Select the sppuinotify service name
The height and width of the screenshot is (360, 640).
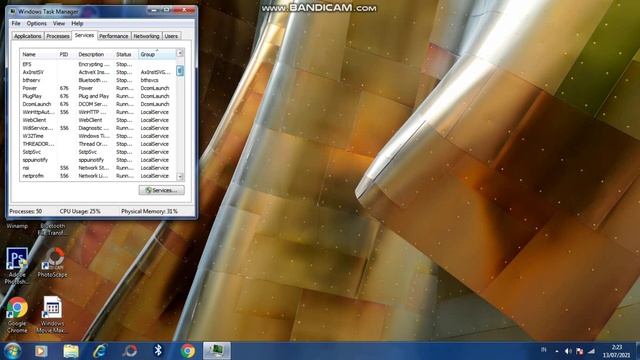35,160
